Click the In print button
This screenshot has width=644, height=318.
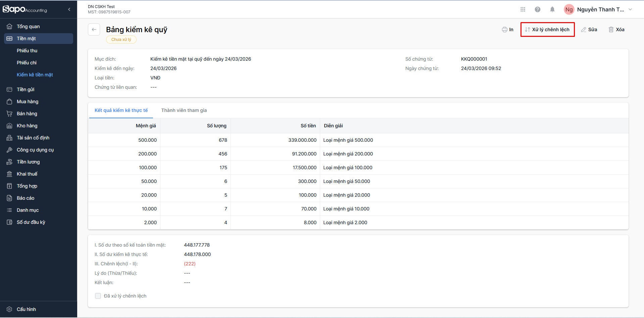pyautogui.click(x=507, y=29)
